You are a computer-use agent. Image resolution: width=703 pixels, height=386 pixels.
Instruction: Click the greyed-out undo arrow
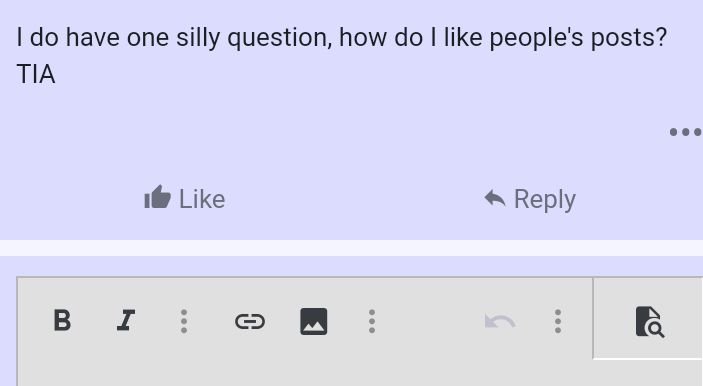tap(500, 321)
